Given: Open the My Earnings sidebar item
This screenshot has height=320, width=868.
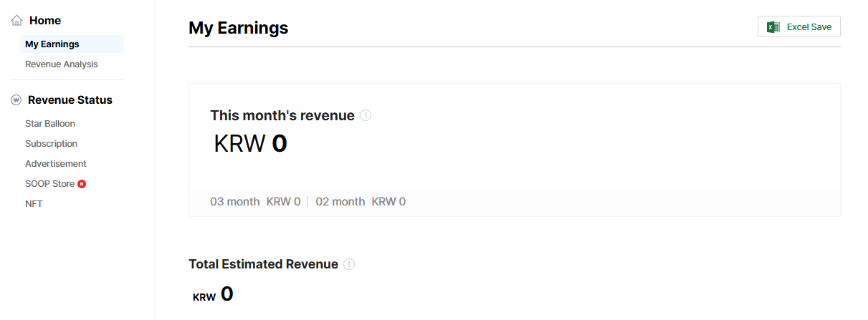Looking at the screenshot, I should coord(52,44).
